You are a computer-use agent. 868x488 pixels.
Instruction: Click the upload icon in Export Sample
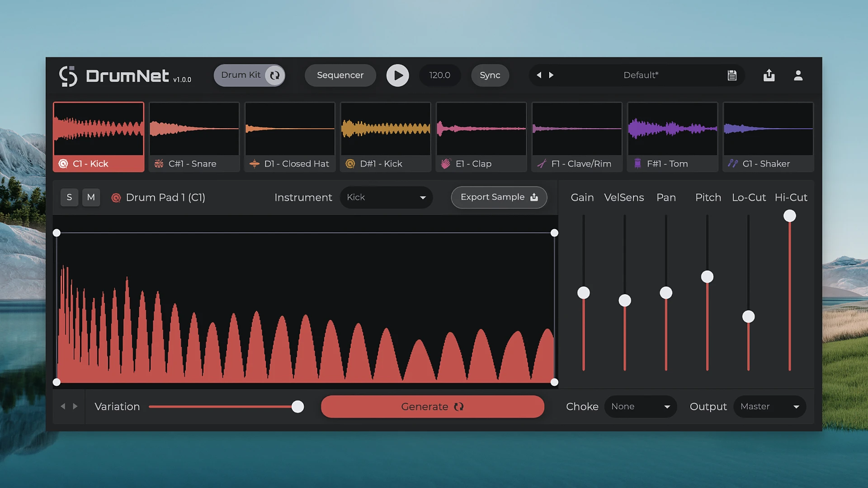tap(534, 197)
